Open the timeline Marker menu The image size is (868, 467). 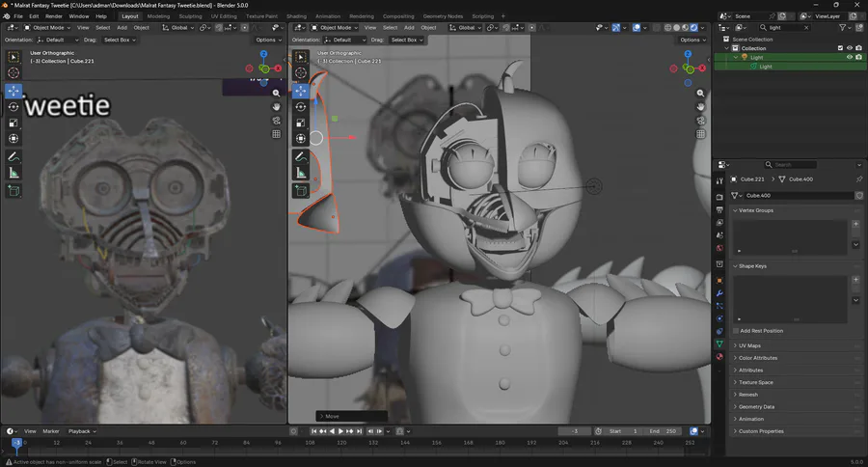51,431
